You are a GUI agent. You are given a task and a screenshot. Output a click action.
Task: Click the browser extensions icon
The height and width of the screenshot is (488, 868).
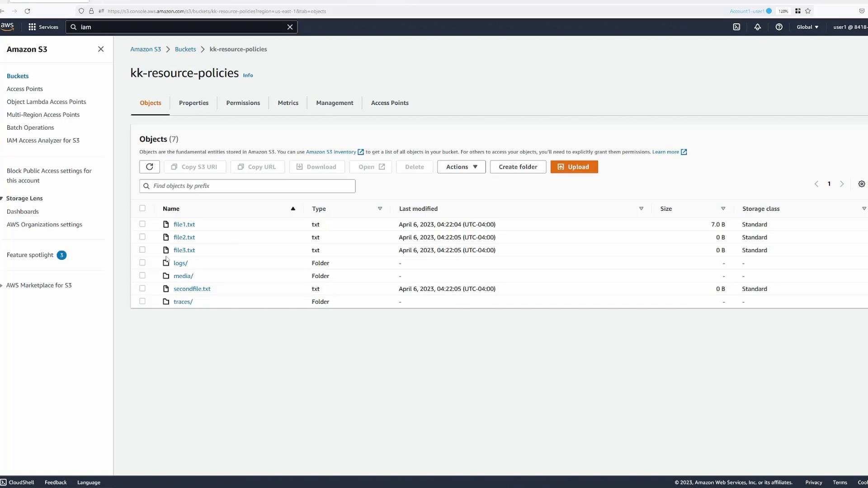click(x=798, y=11)
